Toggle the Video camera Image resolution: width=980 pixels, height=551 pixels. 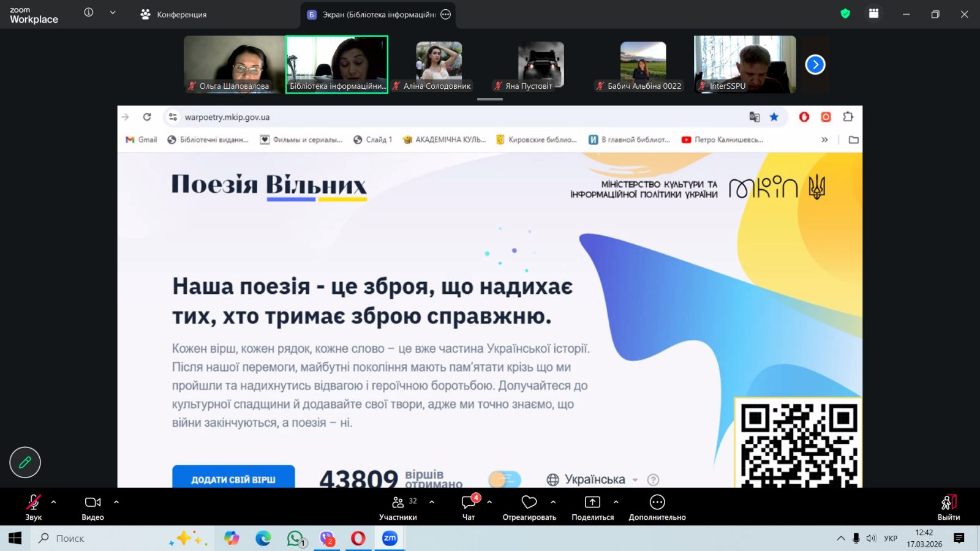pyautogui.click(x=92, y=503)
